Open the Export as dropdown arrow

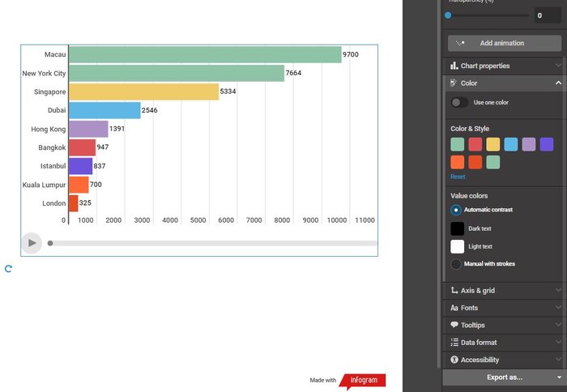558,377
